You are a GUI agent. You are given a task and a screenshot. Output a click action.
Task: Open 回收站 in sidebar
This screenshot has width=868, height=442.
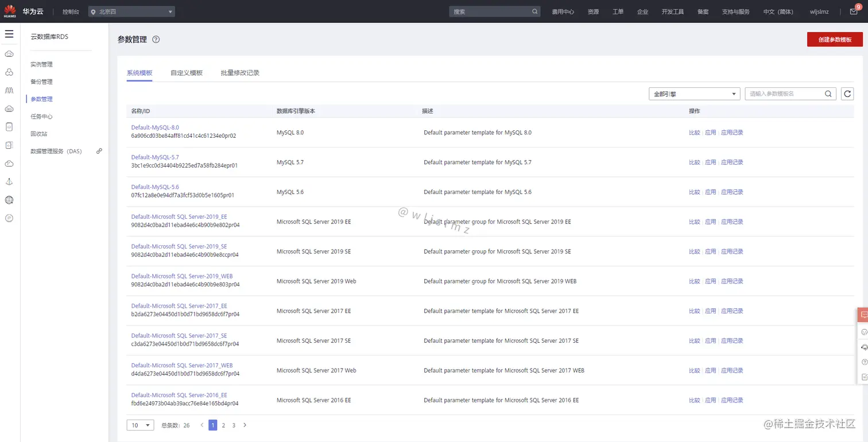pyautogui.click(x=38, y=134)
